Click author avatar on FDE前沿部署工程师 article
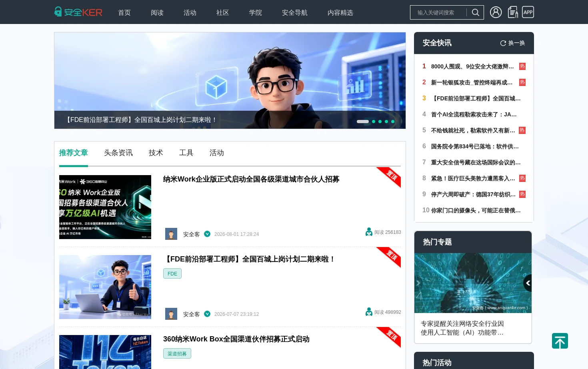Viewport: 588px width, 369px height. click(171, 314)
